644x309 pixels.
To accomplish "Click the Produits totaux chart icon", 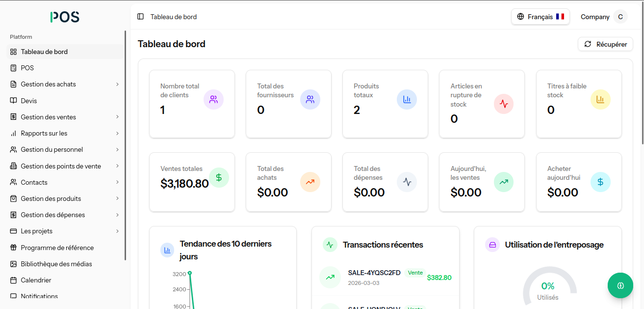I will coord(407,100).
